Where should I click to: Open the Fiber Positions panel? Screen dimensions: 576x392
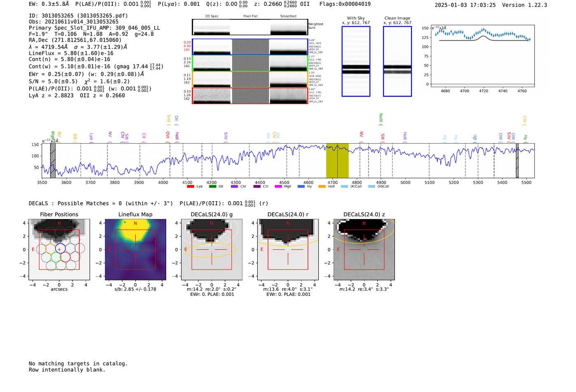point(59,251)
